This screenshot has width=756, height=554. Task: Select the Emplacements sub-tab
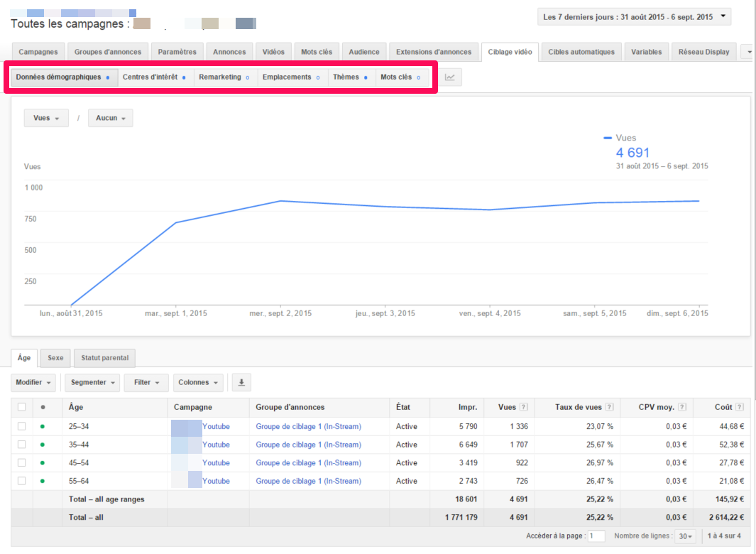point(292,77)
